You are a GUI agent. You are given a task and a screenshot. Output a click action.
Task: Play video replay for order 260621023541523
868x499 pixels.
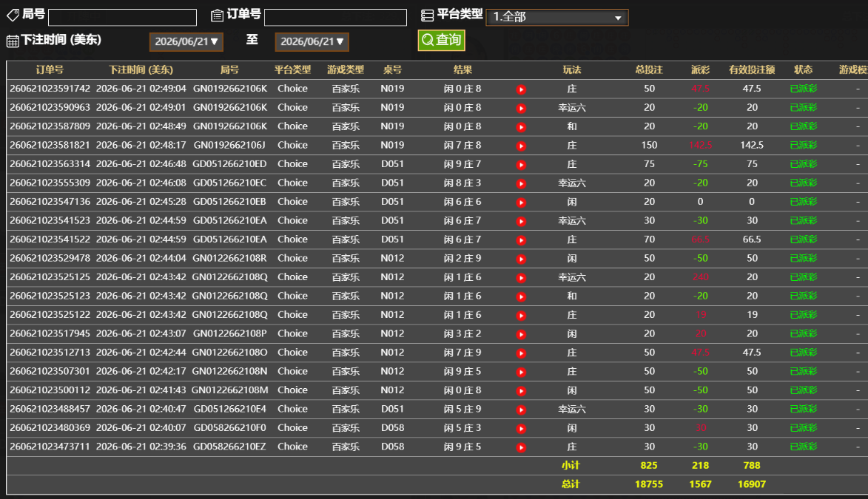click(x=521, y=221)
